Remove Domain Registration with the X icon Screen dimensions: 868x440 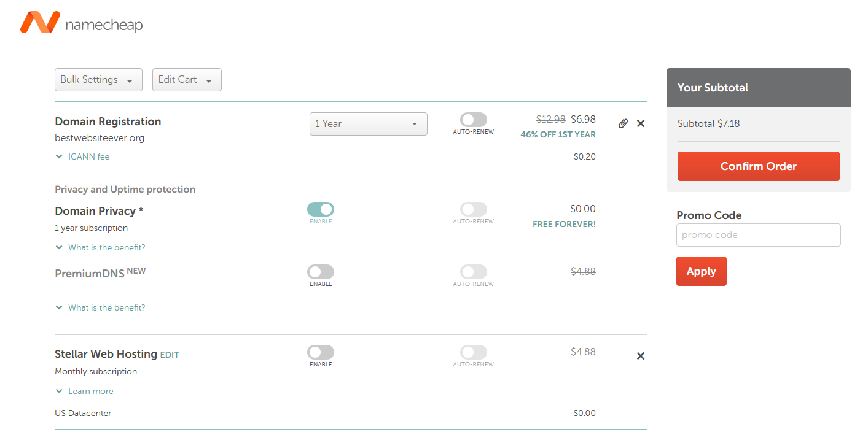[641, 123]
